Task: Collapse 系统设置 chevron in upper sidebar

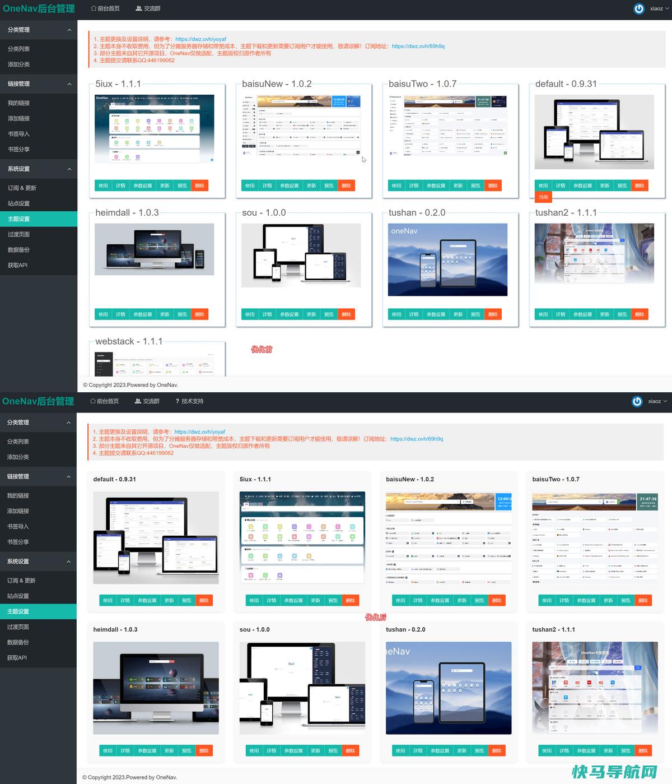Action: point(69,169)
